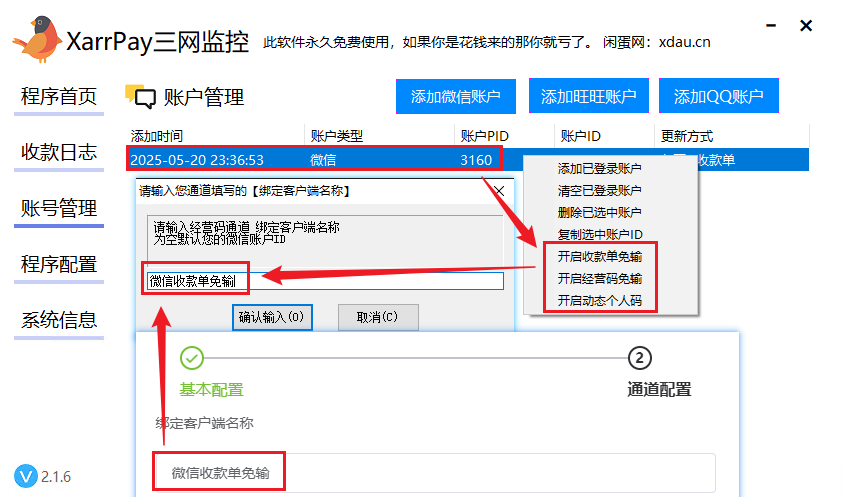Choose 添加已登录账户 from context menu
Image resolution: width=843 pixels, height=497 pixels.
click(x=600, y=169)
